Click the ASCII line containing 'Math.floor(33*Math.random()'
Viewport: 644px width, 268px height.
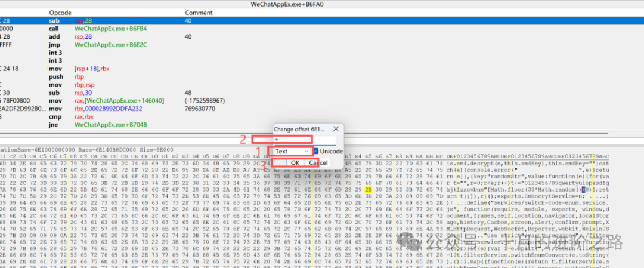[x=527, y=189]
